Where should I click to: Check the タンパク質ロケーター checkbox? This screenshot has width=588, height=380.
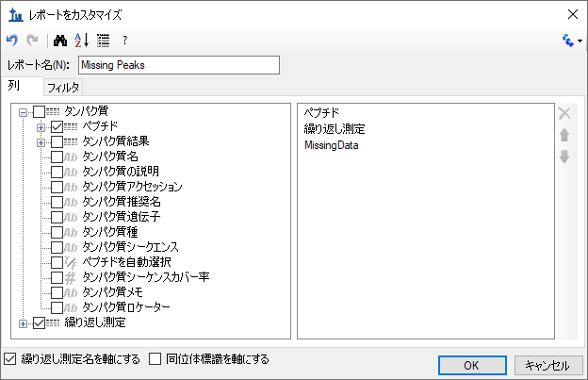click(57, 307)
